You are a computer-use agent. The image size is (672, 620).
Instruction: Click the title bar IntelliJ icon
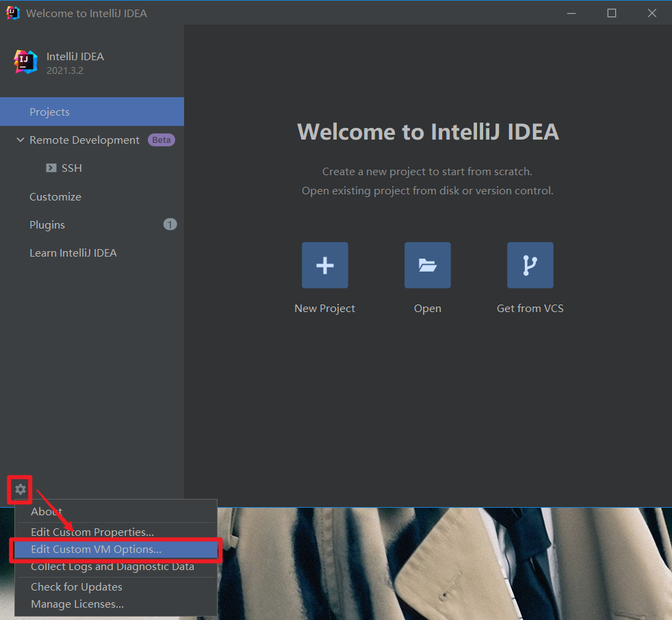pos(13,13)
